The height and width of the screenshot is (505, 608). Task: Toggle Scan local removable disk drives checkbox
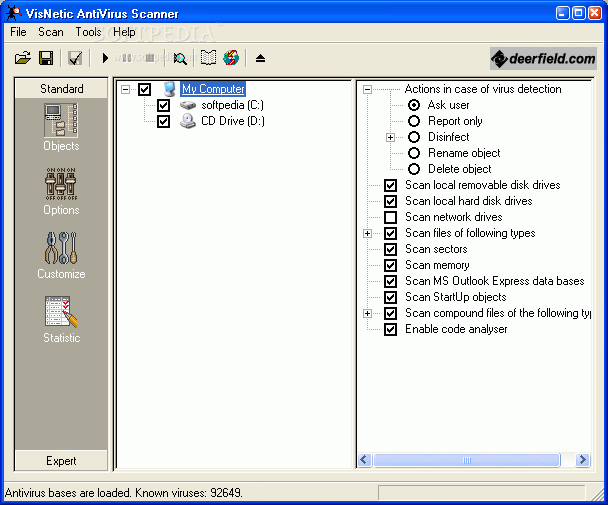[x=390, y=185]
